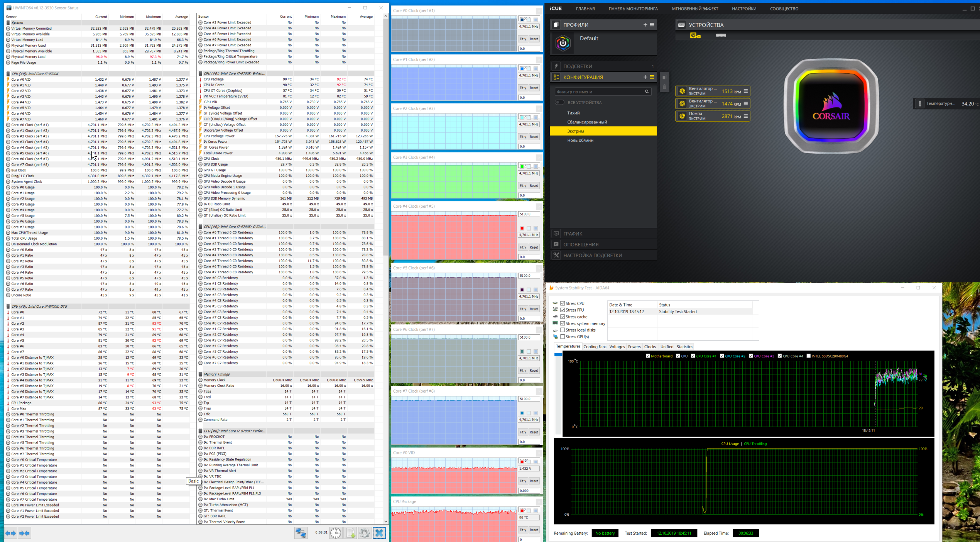Click the trash delete icon in iCUE configuration
The width and height of the screenshot is (980, 542).
664,87
